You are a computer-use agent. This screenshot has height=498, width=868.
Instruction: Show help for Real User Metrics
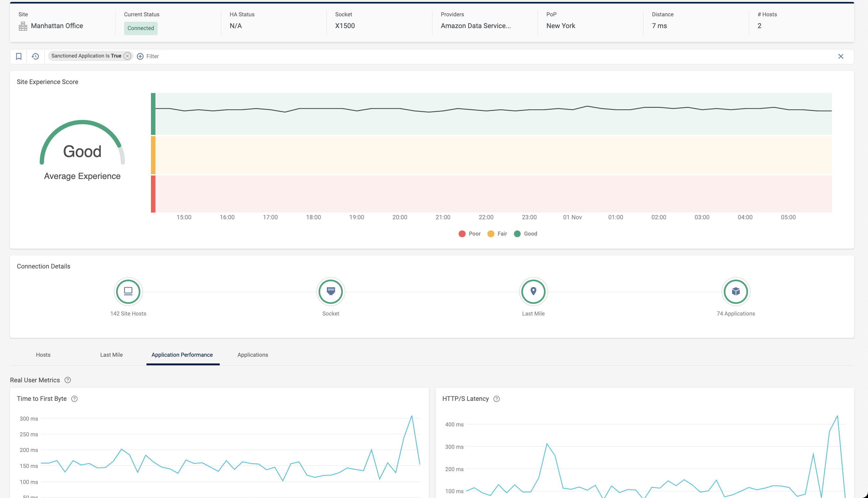tap(68, 380)
